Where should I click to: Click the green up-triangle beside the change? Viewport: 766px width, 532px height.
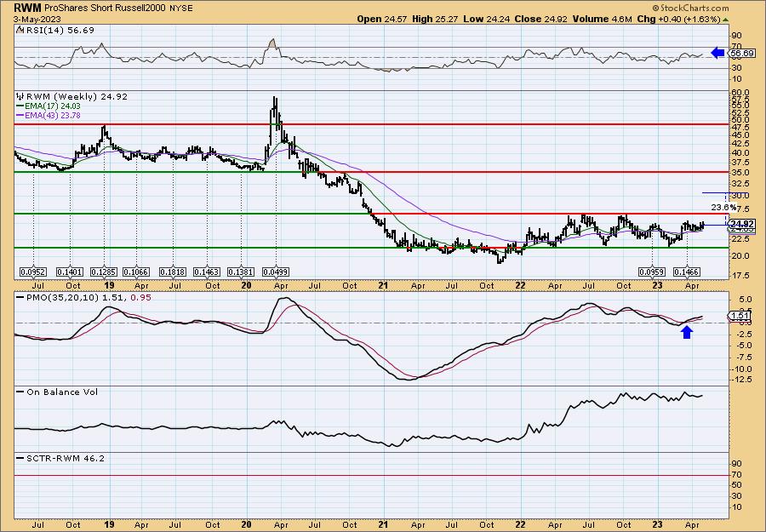coord(725,20)
